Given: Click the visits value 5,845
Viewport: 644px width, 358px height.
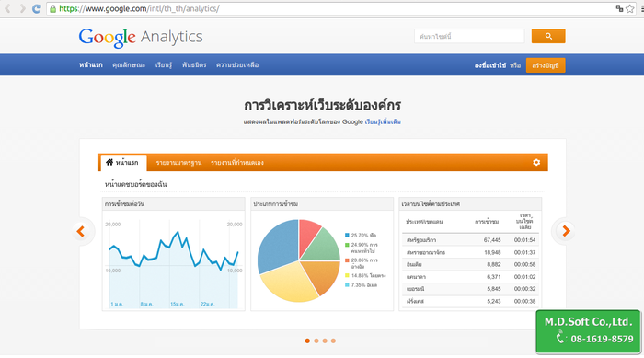Looking at the screenshot, I should pos(494,289).
